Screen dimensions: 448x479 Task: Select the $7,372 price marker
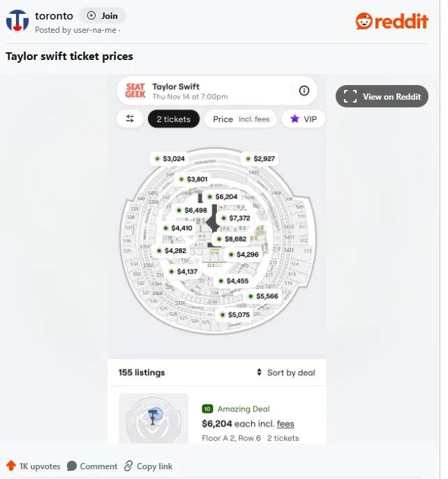[236, 218]
